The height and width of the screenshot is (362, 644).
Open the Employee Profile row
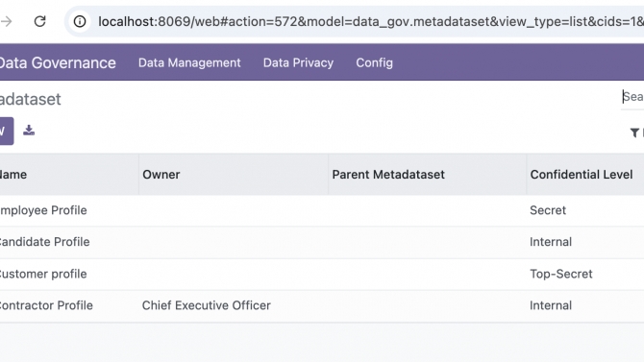coord(322,210)
